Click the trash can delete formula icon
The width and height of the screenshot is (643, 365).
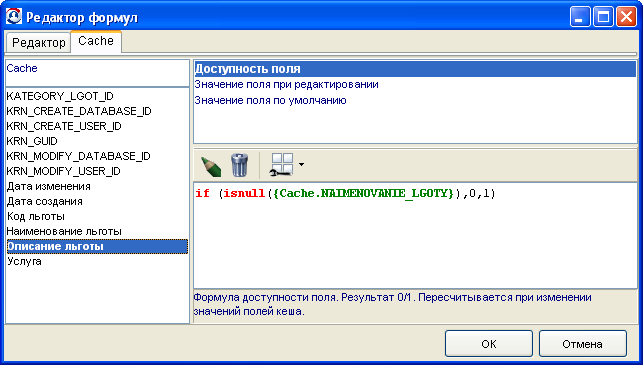(239, 165)
